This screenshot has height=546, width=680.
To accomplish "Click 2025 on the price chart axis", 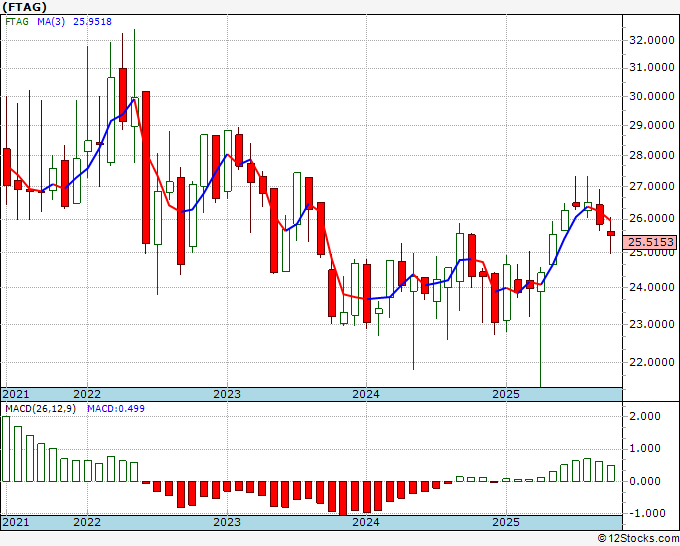I will point(506,394).
